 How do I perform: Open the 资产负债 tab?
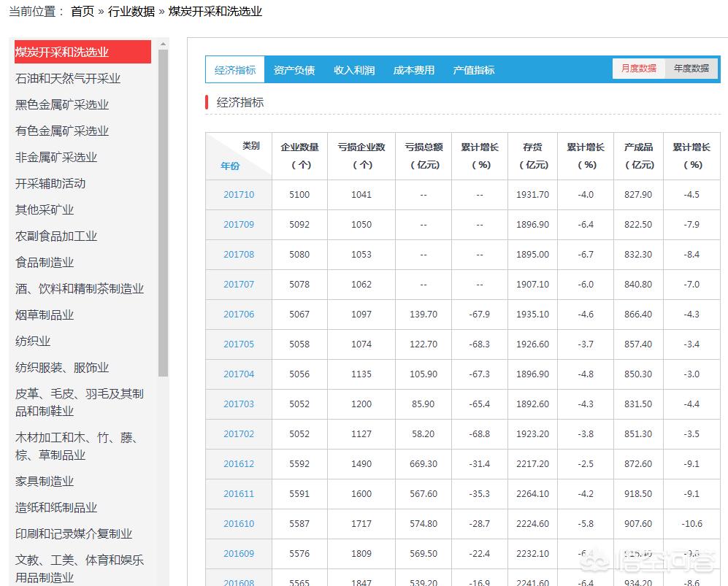click(294, 70)
